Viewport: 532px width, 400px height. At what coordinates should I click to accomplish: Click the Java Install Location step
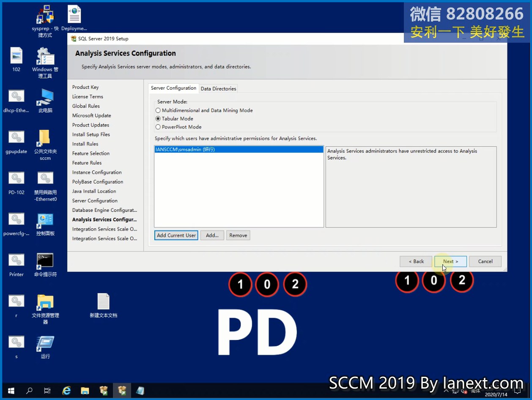[94, 191]
